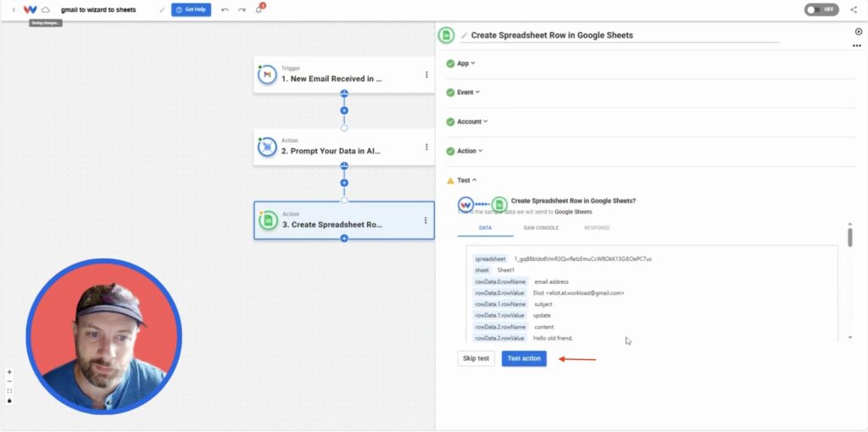Toggle the canvas lock
Image resolution: width=868 pixels, height=432 pixels.
tap(9, 401)
